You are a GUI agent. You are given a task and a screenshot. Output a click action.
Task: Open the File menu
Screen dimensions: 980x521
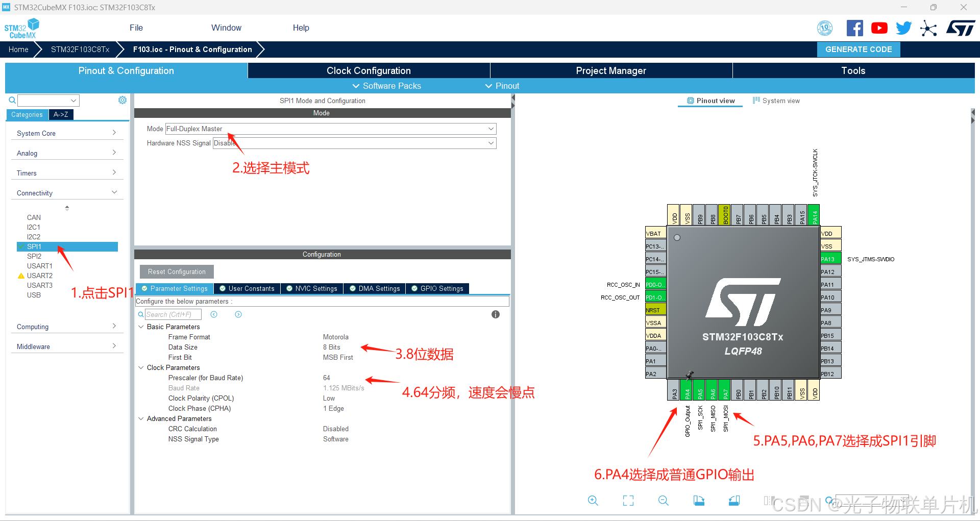coord(136,28)
